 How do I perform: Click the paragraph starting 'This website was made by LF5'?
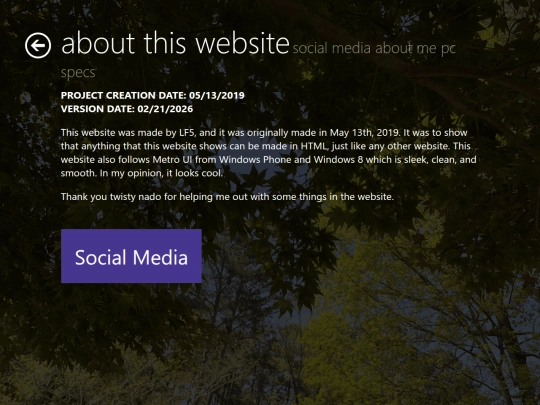(269, 153)
